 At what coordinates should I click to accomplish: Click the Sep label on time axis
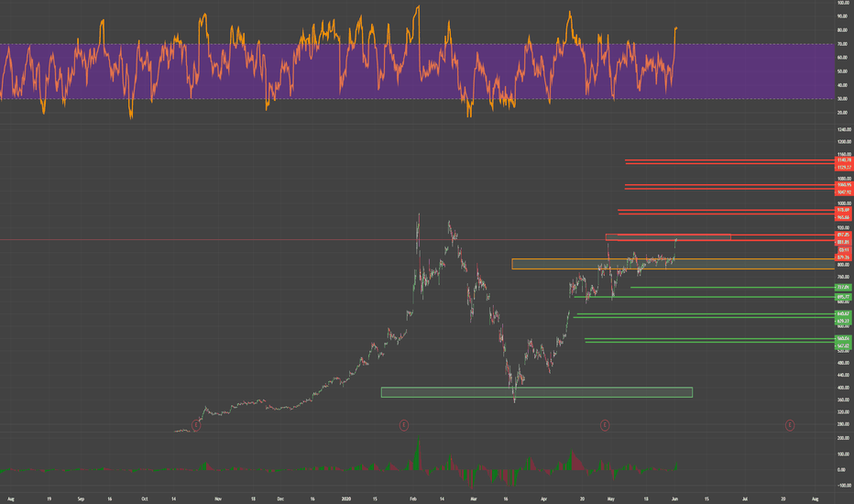pos(81,499)
